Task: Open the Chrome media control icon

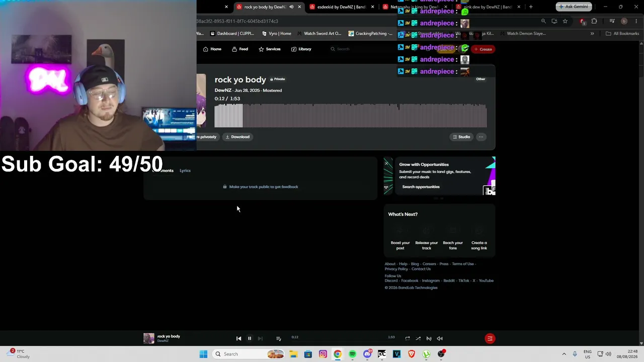Action: [x=612, y=21]
